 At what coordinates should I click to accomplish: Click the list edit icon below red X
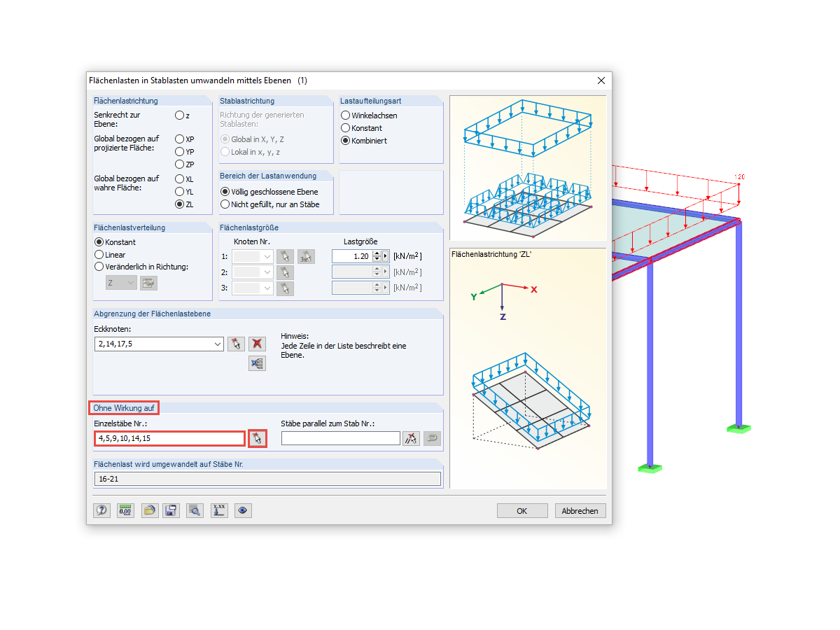pos(257,363)
